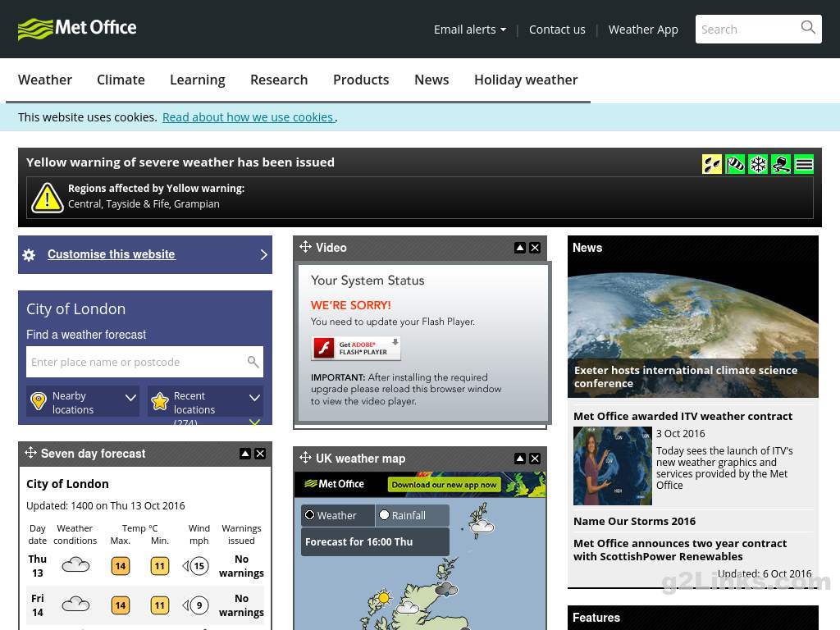Click Thursday's cloudy weather icon

point(75,566)
